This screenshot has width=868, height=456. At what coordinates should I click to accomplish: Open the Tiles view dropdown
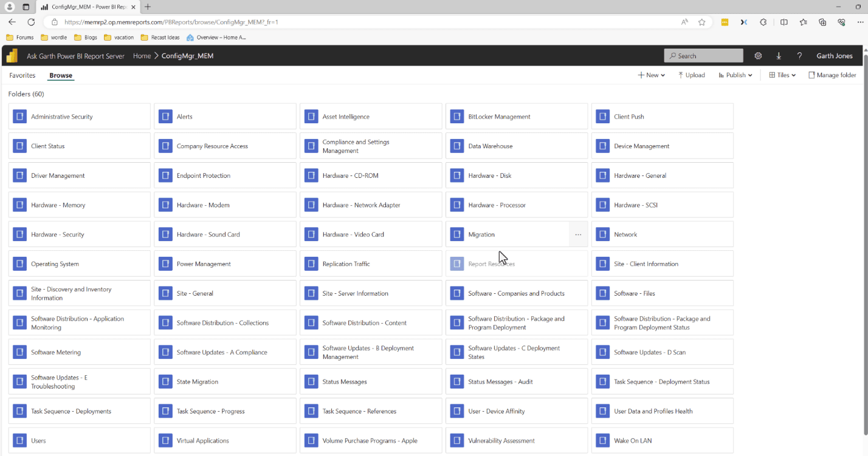(x=782, y=75)
